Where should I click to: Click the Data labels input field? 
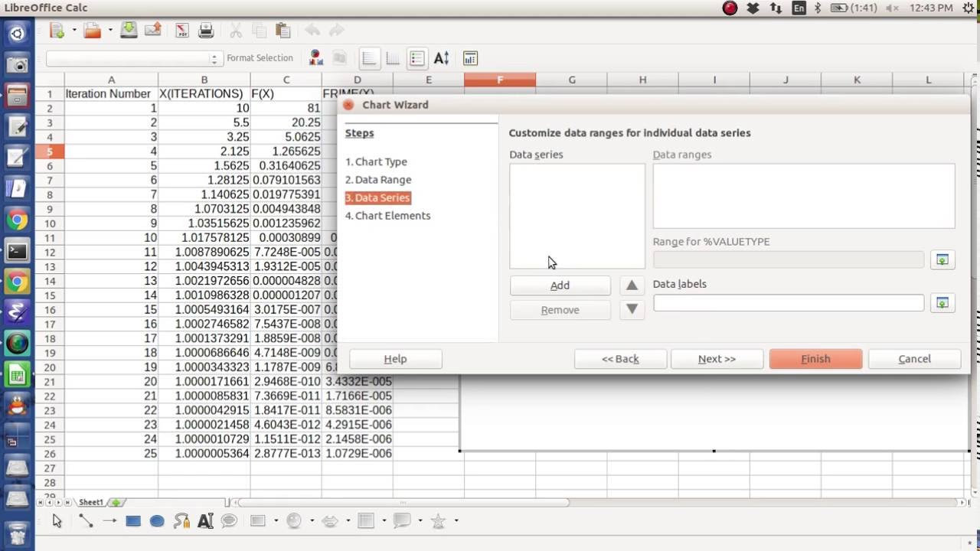(x=789, y=303)
